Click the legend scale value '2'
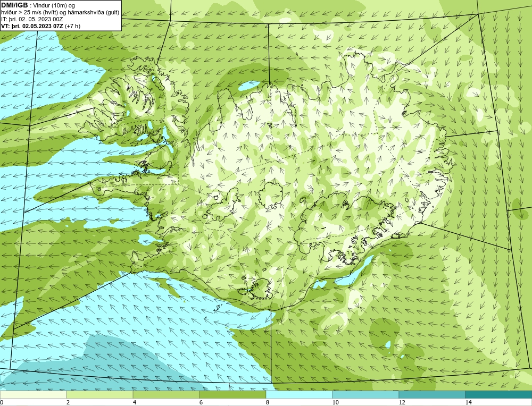532x406 pixels. click(x=68, y=402)
